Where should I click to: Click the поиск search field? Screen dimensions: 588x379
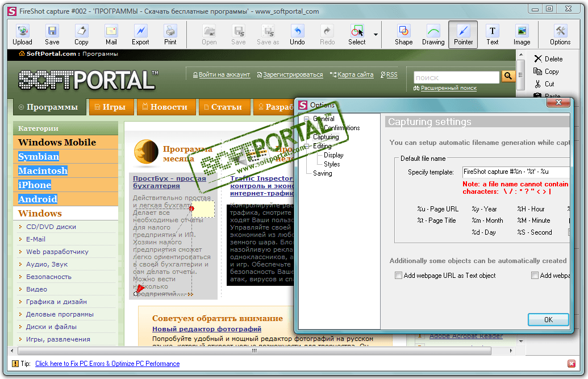[x=456, y=78]
